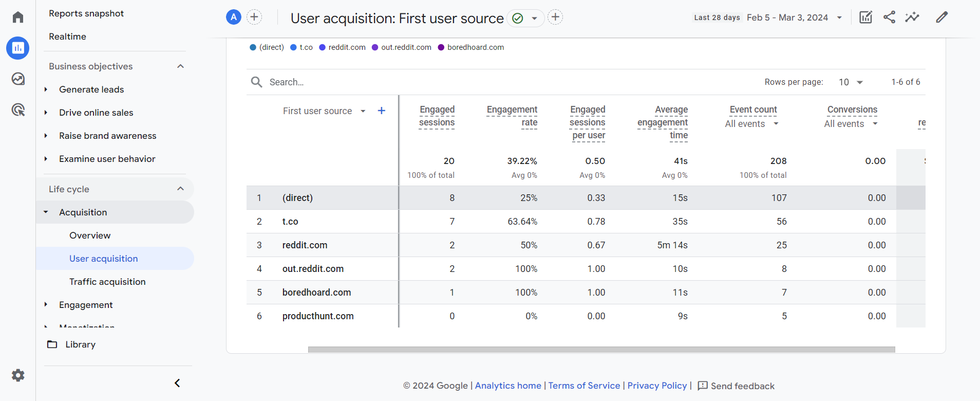The width and height of the screenshot is (980, 401).
Task: Click the Send feedback icon in footer
Action: pos(703,386)
